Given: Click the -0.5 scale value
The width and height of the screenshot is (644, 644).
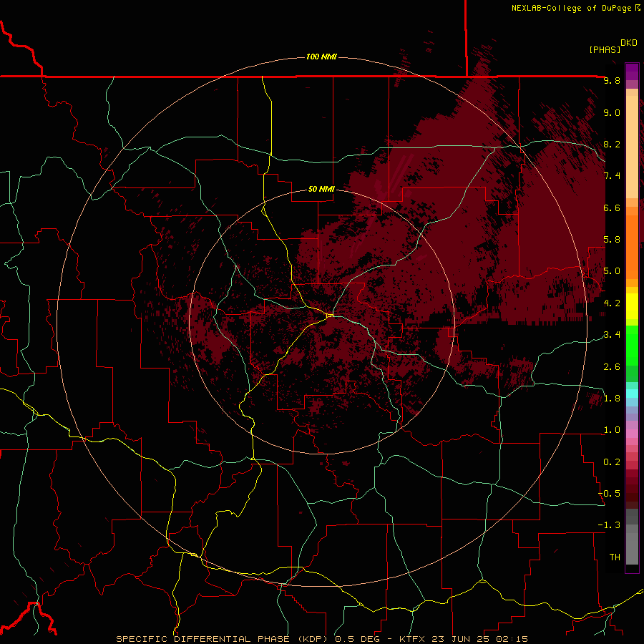Looking at the screenshot, I should click(609, 493).
